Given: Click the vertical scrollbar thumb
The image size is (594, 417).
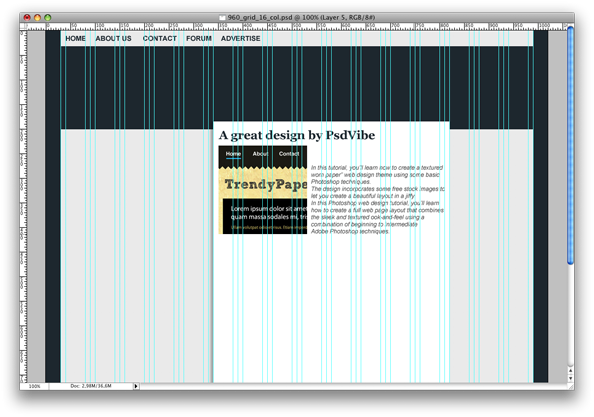Looking at the screenshot, I should [571, 146].
